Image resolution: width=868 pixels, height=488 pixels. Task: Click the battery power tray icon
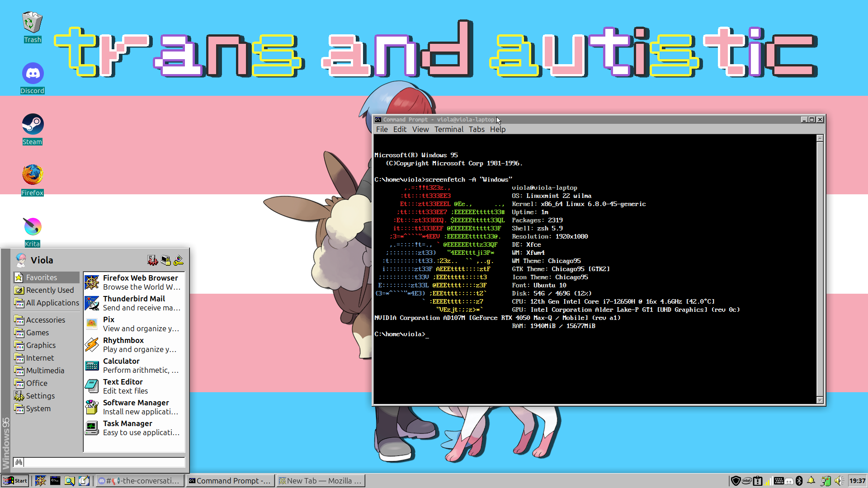(826, 481)
